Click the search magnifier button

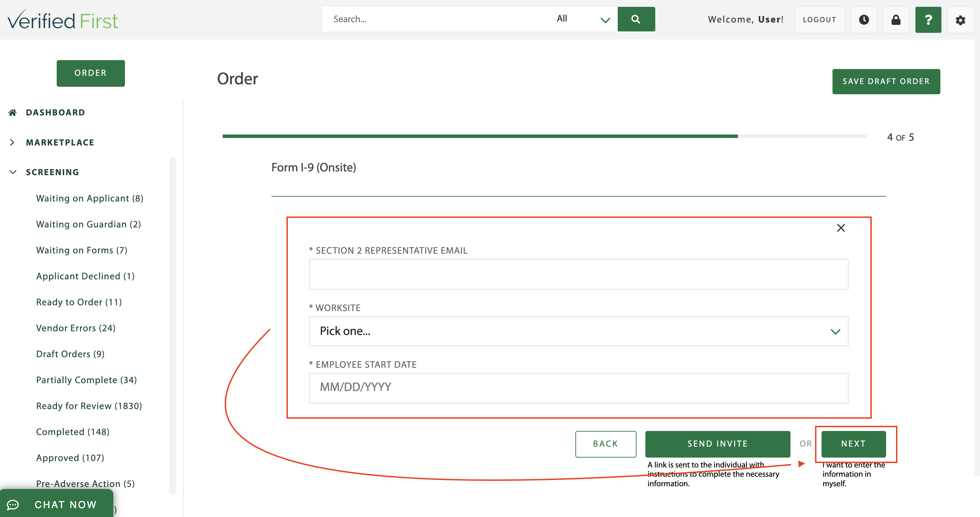(636, 19)
